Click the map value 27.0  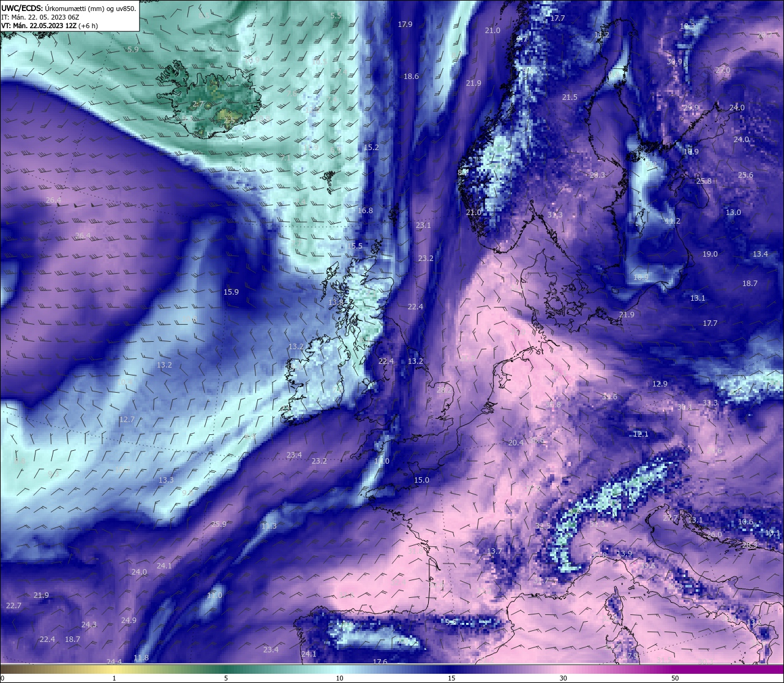click(723, 70)
